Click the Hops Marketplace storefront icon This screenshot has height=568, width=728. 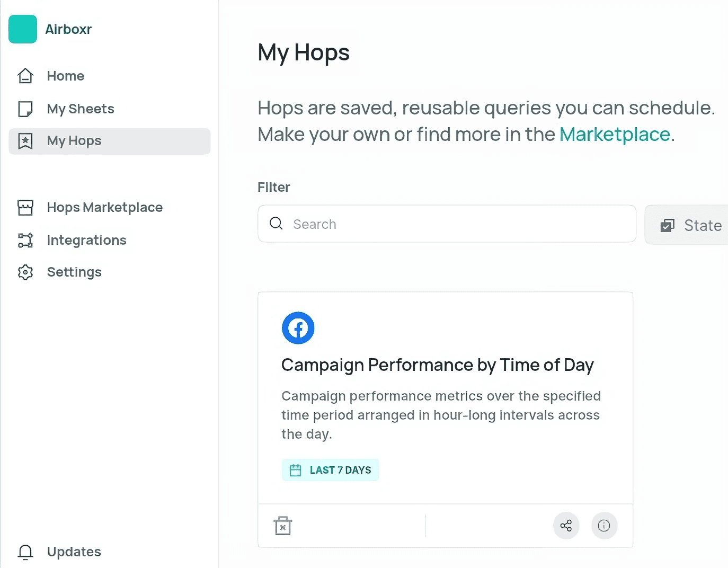click(25, 208)
